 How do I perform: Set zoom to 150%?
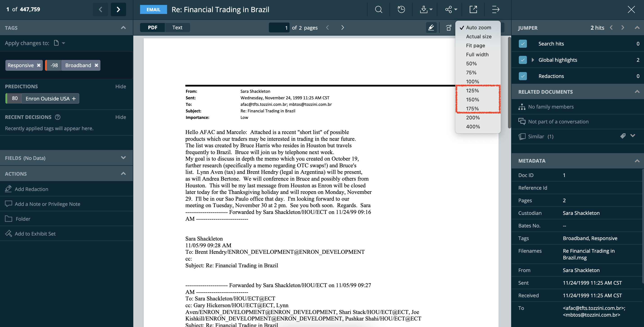pyautogui.click(x=478, y=100)
